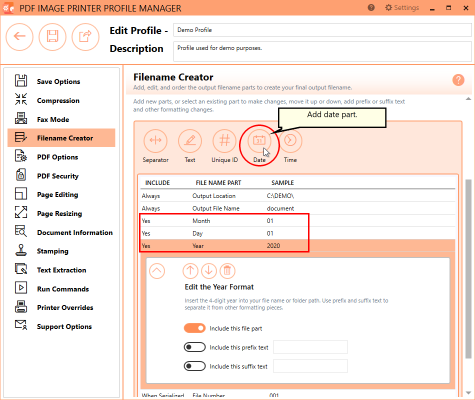Open PDF Security section
Screen dimensions: 475x400
(x=62, y=176)
